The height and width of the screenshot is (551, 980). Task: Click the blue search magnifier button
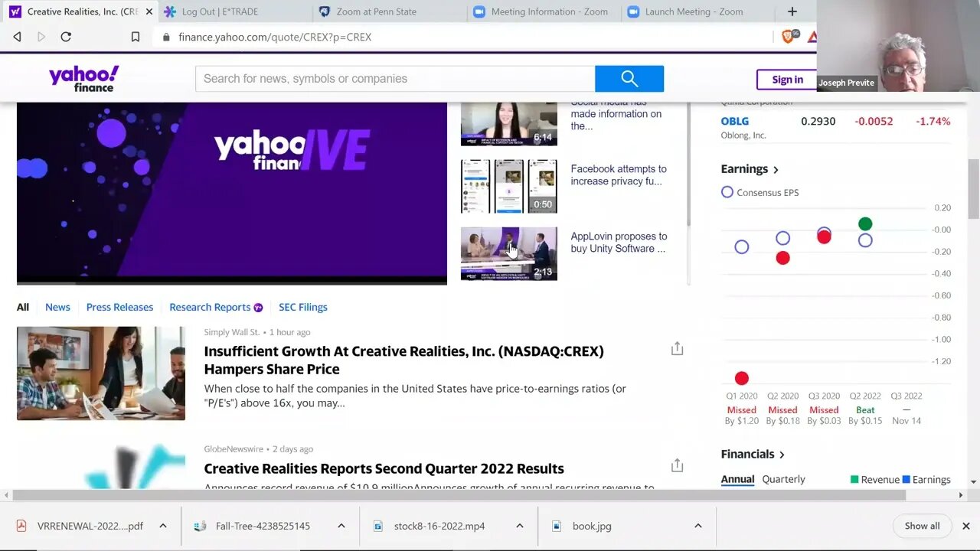point(629,79)
